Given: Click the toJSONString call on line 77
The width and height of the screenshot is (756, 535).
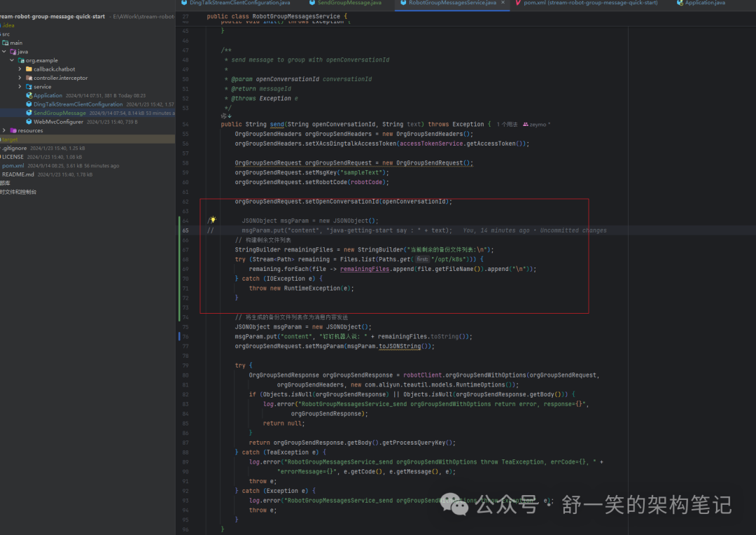Looking at the screenshot, I should click(400, 347).
